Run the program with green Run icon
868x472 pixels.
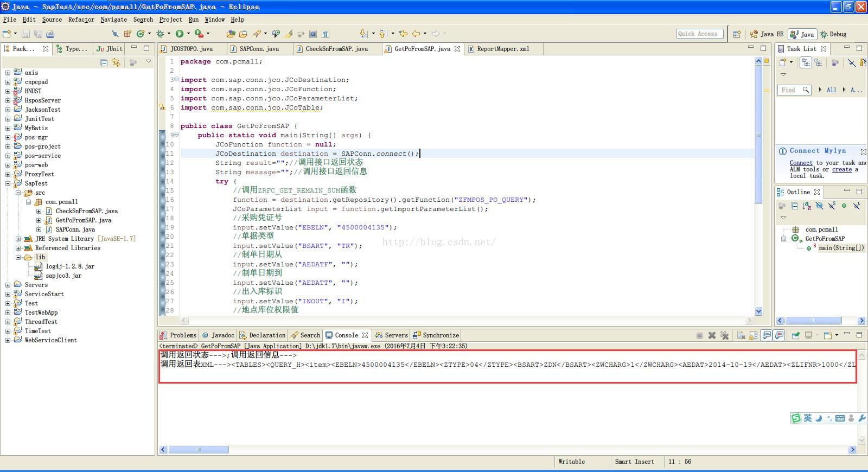pyautogui.click(x=180, y=34)
